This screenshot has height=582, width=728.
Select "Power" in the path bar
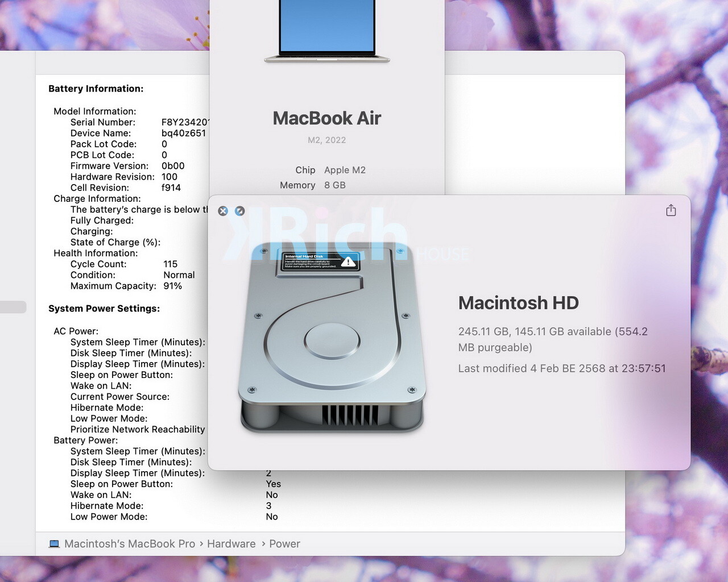click(284, 544)
